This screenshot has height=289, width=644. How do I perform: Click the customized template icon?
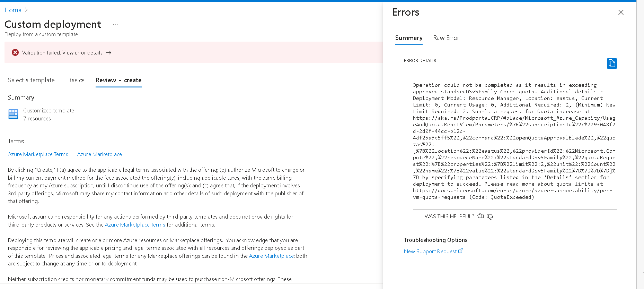click(13, 114)
